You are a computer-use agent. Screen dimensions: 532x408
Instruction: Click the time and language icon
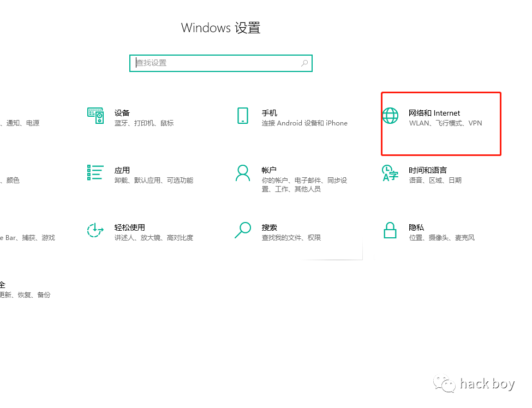[390, 173]
